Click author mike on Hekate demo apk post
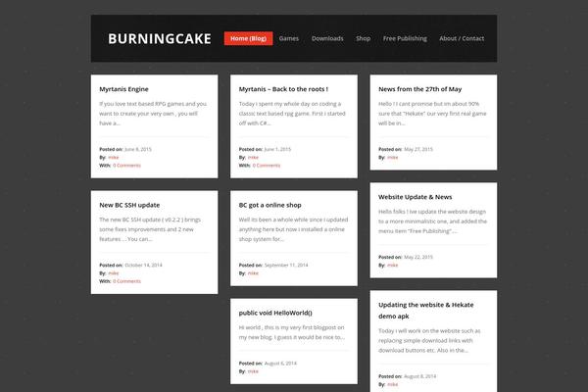 tap(393, 384)
